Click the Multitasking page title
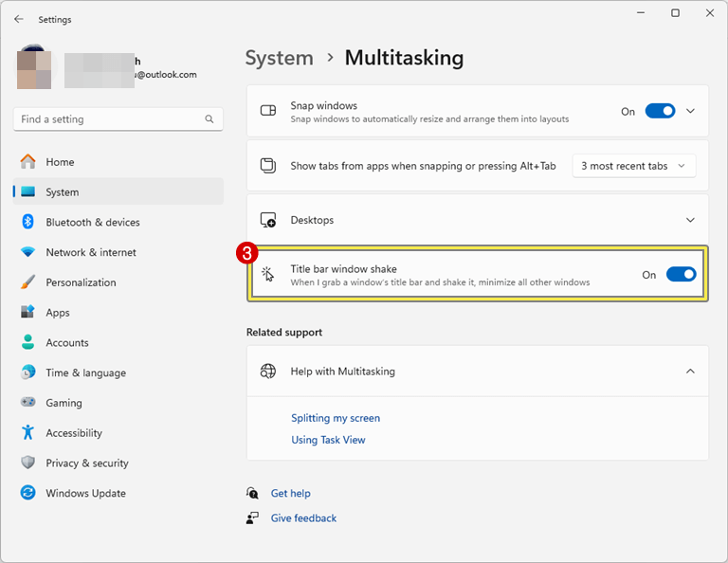This screenshot has height=563, width=728. click(404, 58)
